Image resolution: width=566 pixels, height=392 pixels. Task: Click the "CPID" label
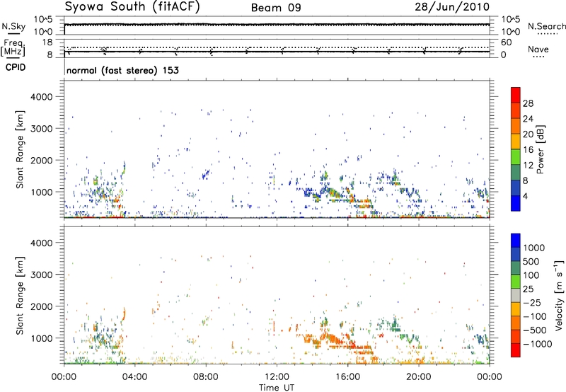16,67
